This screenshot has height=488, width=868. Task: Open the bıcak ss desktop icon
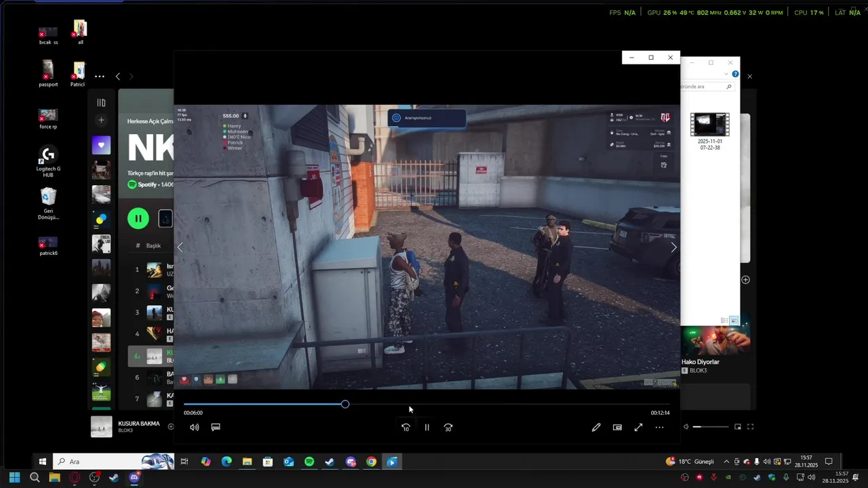click(x=48, y=36)
